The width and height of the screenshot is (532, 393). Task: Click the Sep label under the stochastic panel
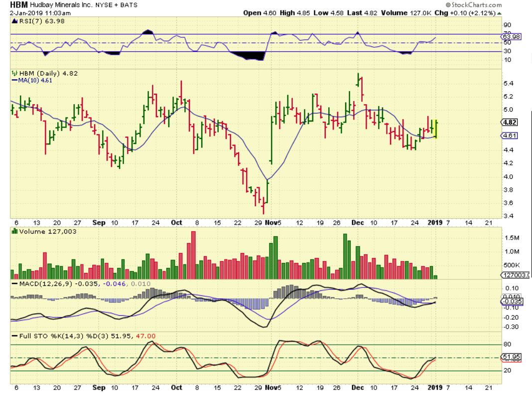pos(99,388)
